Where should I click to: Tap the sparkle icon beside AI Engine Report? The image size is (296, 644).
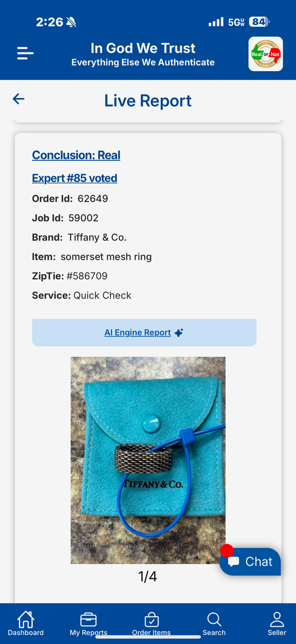pos(179,333)
